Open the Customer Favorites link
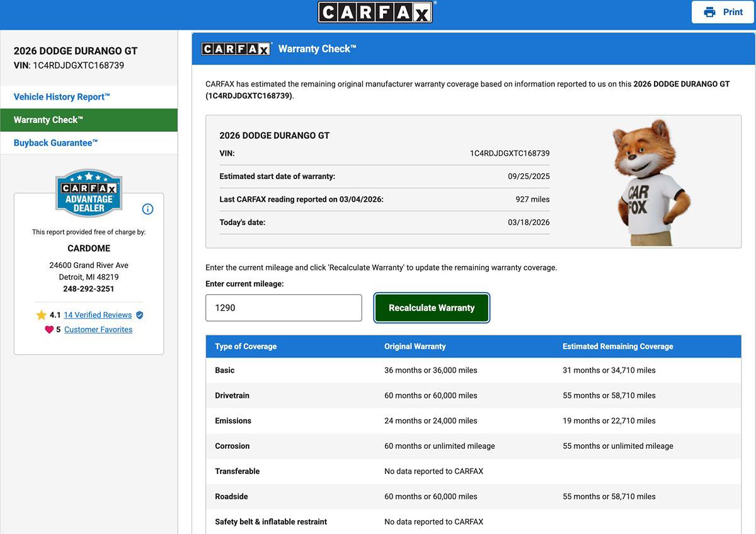Image resolution: width=756 pixels, height=534 pixels. pos(98,330)
